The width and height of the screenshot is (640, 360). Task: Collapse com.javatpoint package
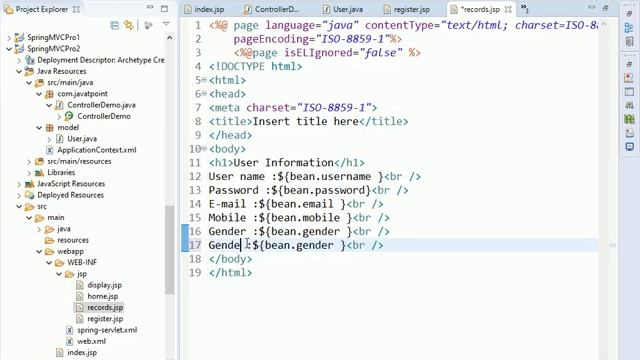39,94
